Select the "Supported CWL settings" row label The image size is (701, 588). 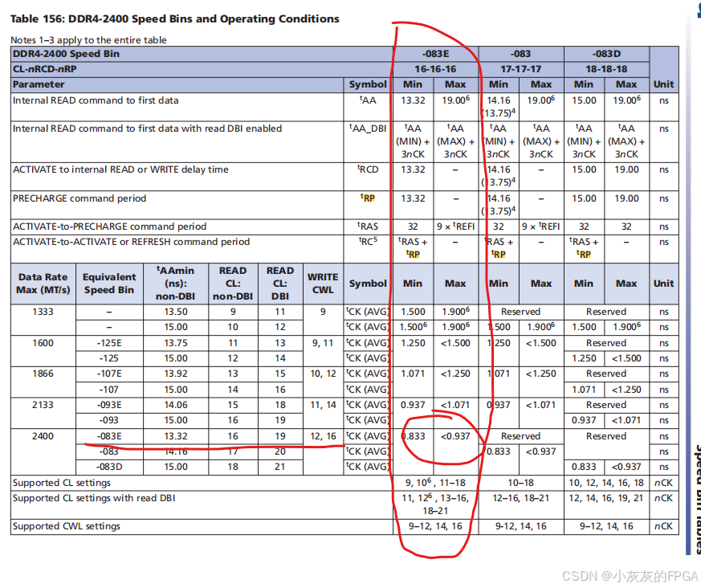[66, 526]
